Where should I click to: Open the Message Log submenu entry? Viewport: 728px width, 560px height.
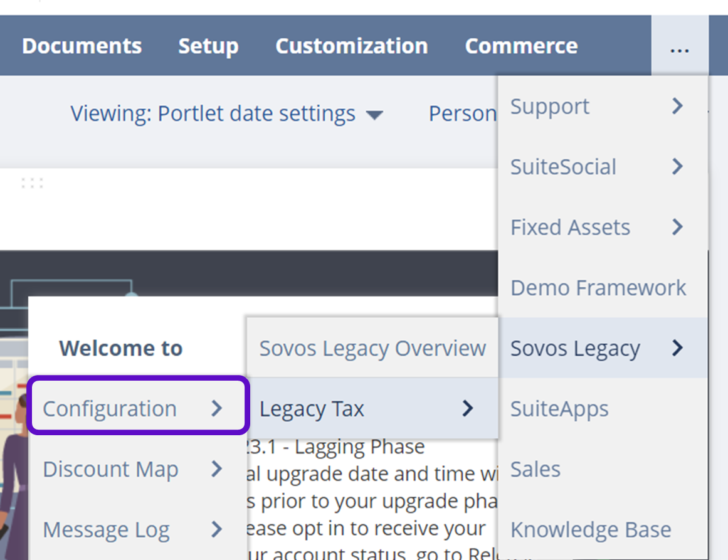[106, 530]
